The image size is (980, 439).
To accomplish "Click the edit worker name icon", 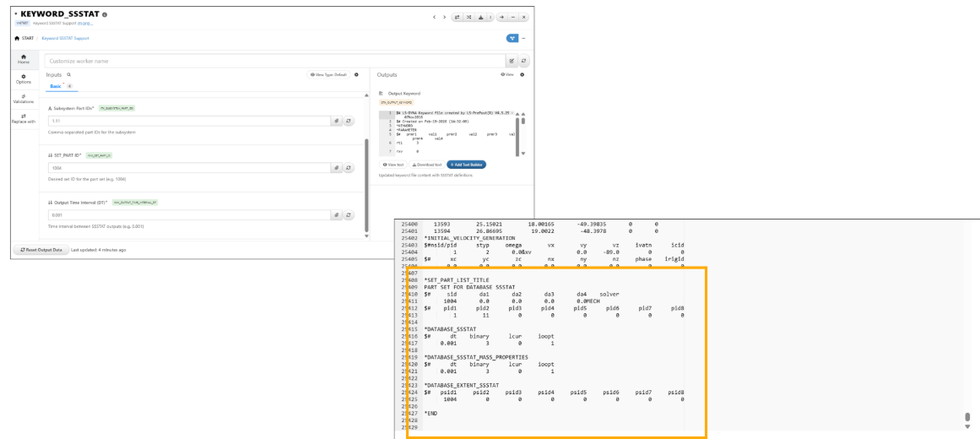I will [511, 61].
